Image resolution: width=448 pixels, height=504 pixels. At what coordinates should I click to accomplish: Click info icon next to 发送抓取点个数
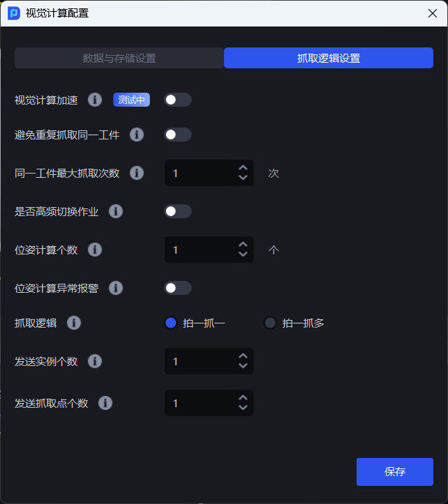click(x=105, y=403)
